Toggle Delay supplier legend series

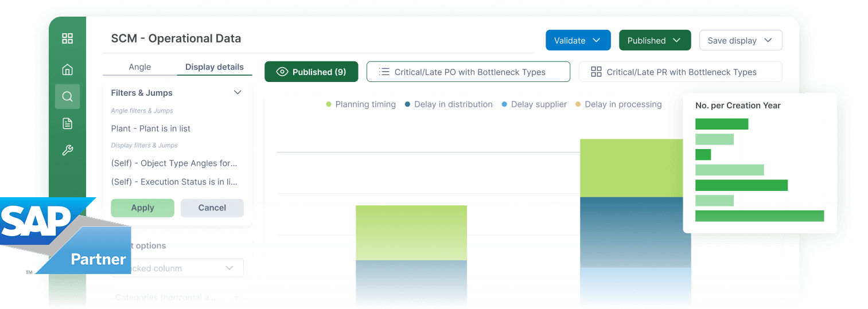534,104
